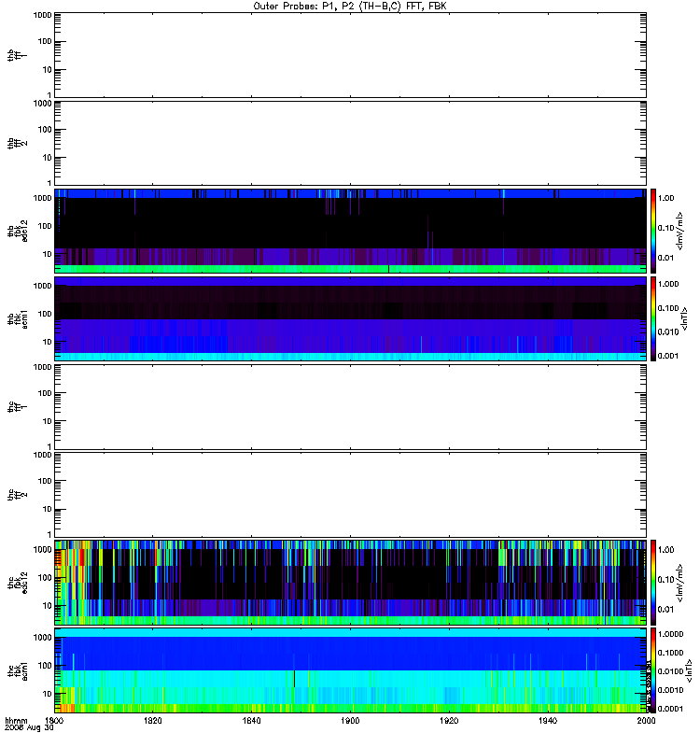Viewport: 700px width, 747px height.
Task: Click the '1800' time axis label
Action: (x=54, y=721)
